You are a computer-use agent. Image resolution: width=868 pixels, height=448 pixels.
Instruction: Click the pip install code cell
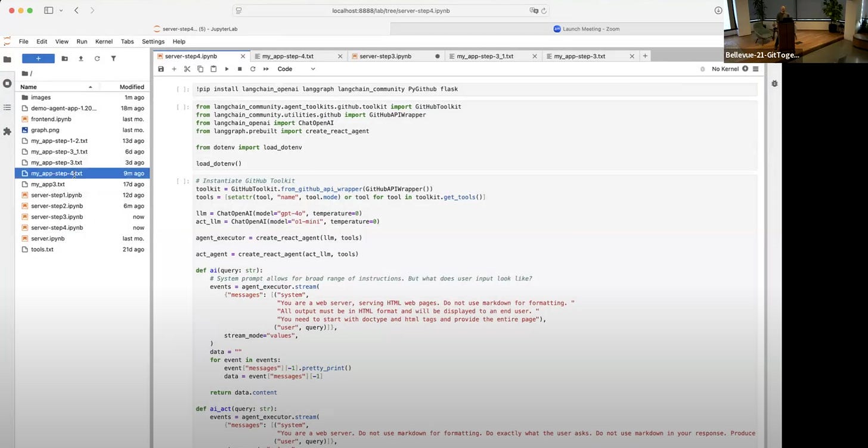coord(475,89)
